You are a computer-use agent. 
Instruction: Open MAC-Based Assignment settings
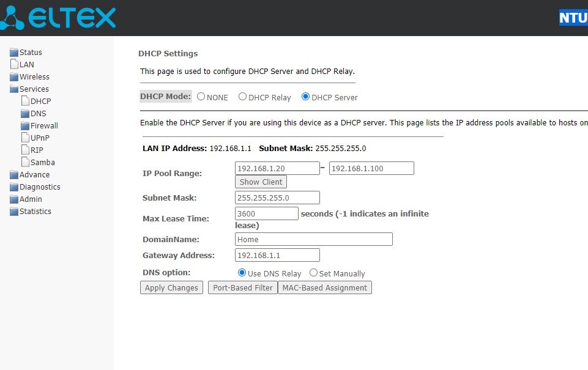pyautogui.click(x=325, y=287)
